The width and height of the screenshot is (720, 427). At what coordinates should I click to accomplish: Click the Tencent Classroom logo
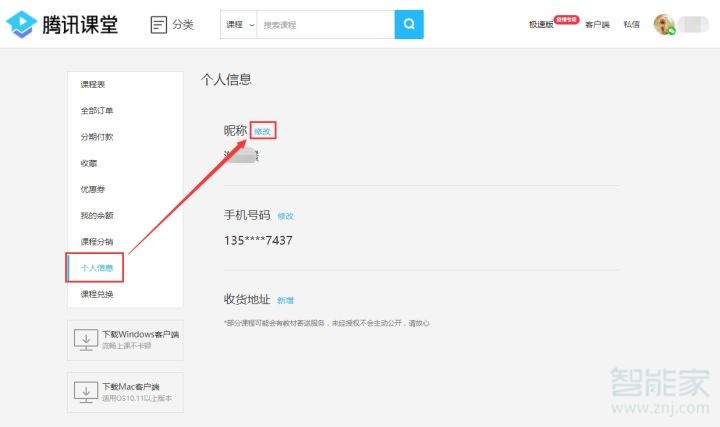coord(62,24)
